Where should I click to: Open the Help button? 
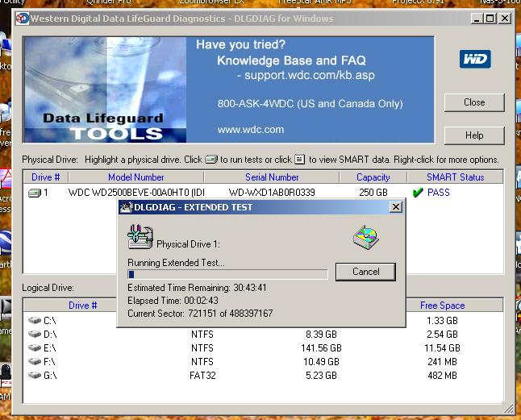[474, 135]
